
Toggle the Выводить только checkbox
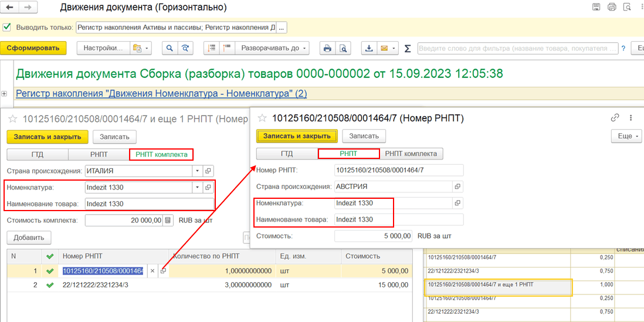[7, 27]
